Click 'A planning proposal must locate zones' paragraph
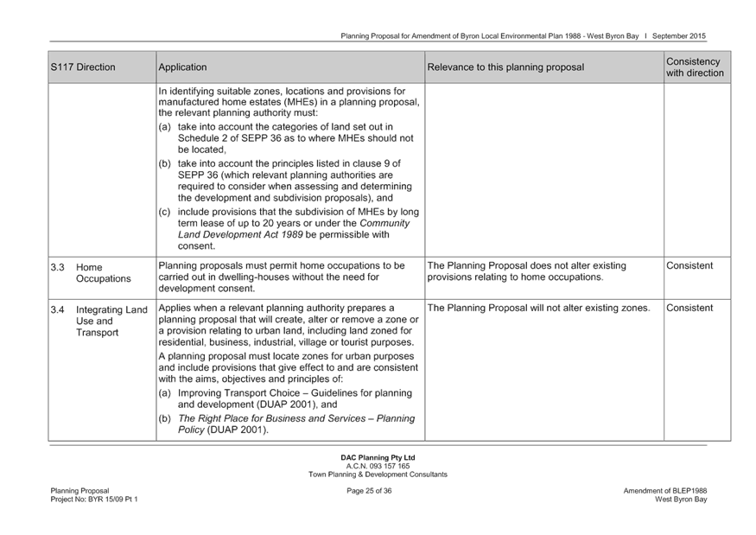 click(x=289, y=368)
